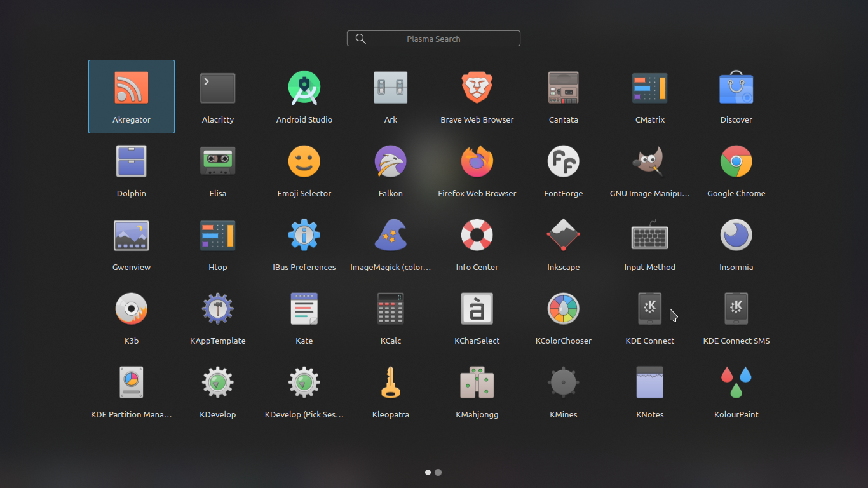The height and width of the screenshot is (488, 868).
Task: Launch the KMines game
Action: (564, 391)
